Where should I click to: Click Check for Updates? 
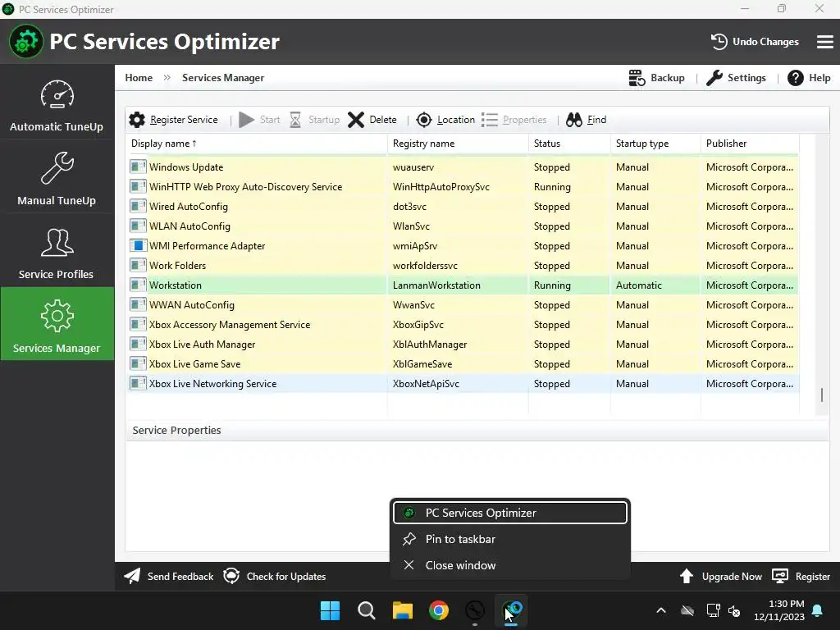coord(274,577)
